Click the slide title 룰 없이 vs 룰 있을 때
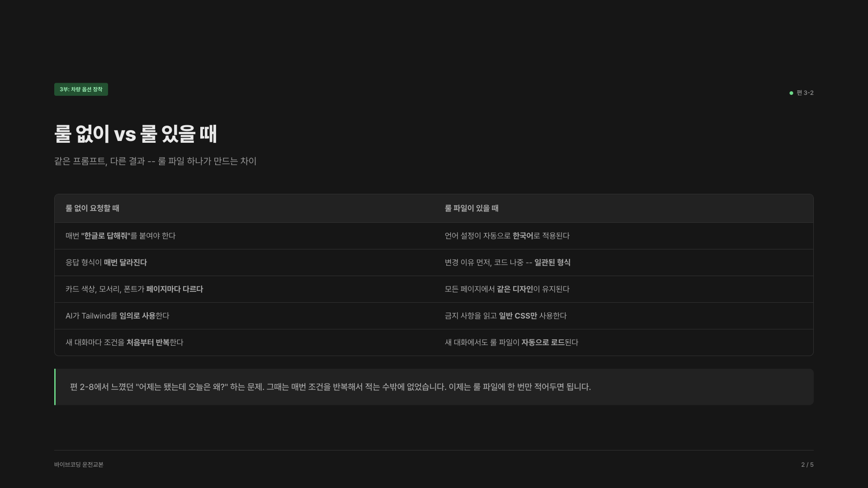Viewport: 868px width, 488px height. [x=136, y=134]
